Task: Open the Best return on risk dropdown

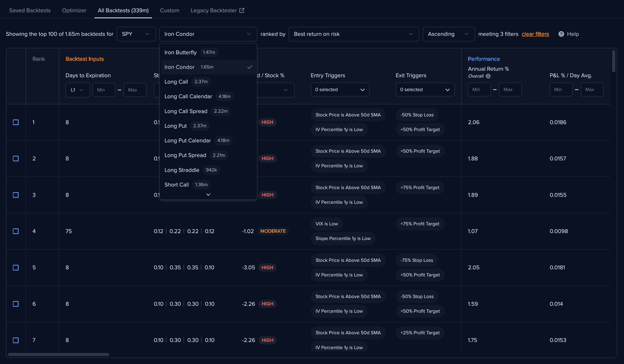Action: (354, 34)
